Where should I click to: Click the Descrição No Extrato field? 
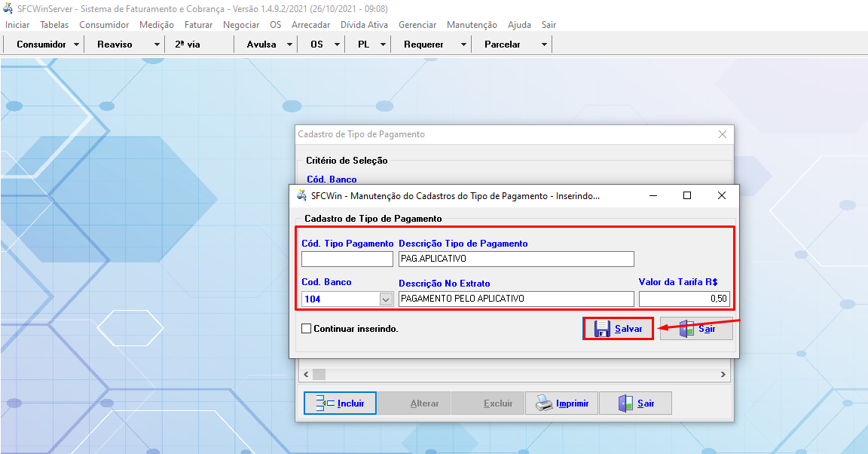(x=516, y=299)
